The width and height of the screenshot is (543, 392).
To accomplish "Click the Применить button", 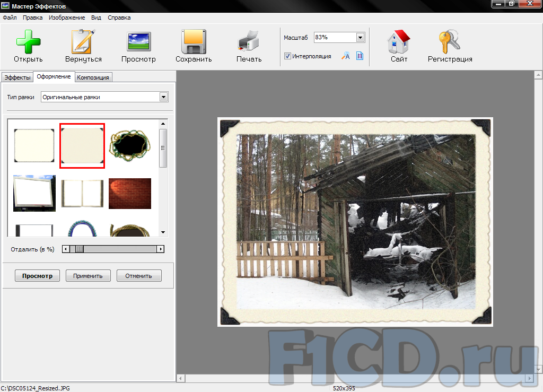I will click(x=88, y=276).
